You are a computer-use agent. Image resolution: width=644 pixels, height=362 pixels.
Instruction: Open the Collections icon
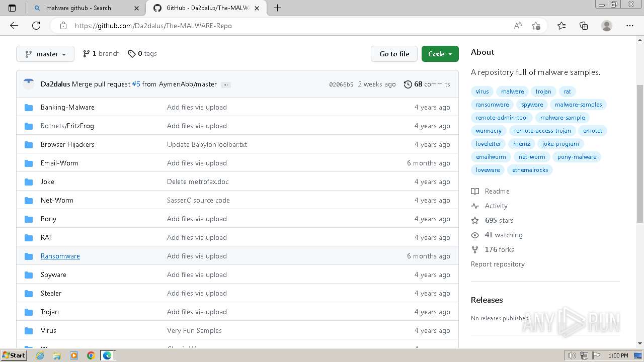584,26
